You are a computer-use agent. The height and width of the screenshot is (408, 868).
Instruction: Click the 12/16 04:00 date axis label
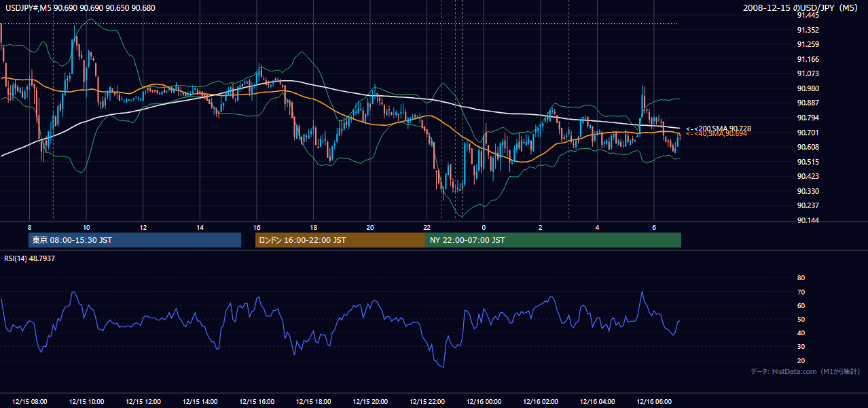point(597,402)
